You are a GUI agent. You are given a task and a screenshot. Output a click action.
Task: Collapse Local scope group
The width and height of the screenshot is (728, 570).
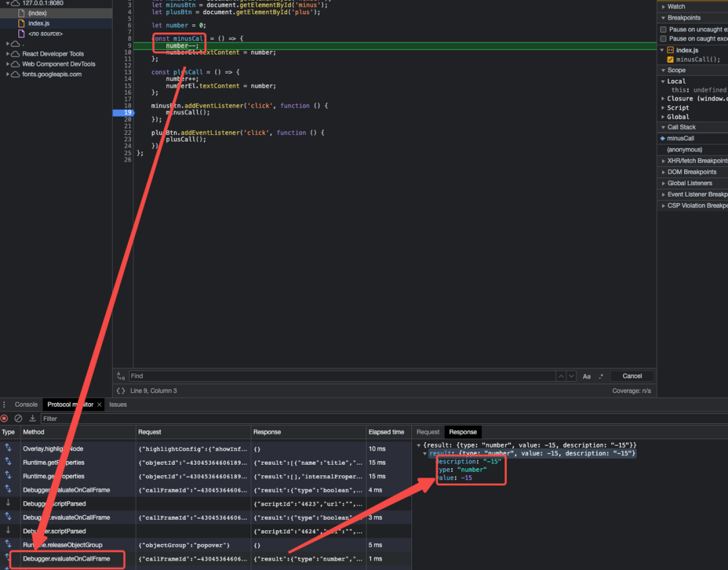tap(663, 82)
